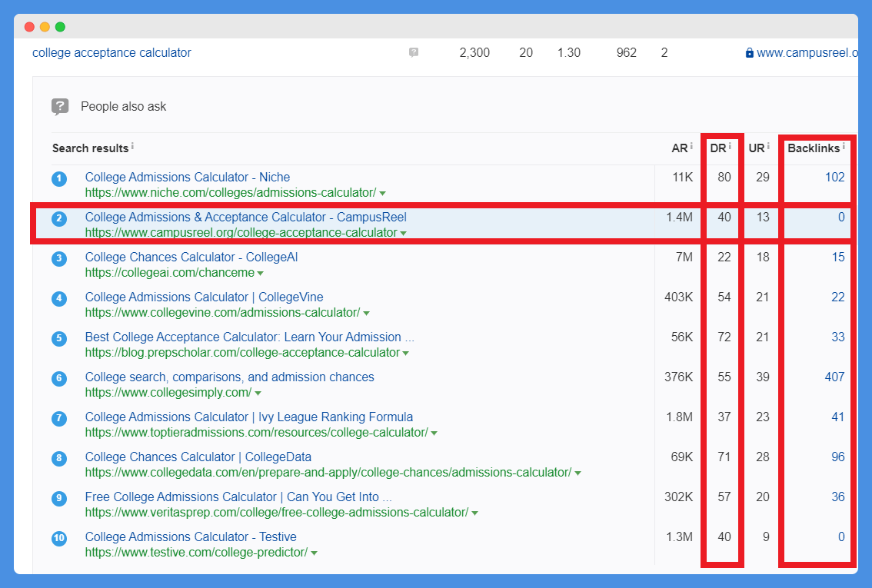Click the 'Search results' column header
This screenshot has height=588, width=872.
tap(90, 148)
